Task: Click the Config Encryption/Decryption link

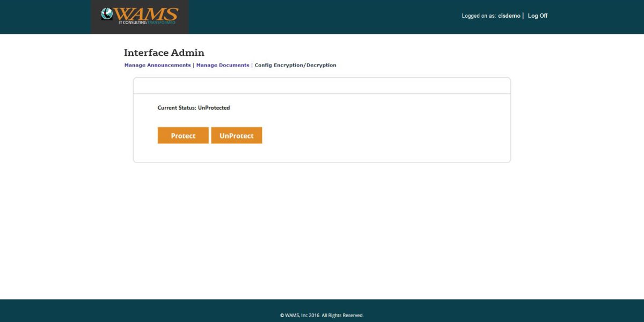Action: (295, 65)
